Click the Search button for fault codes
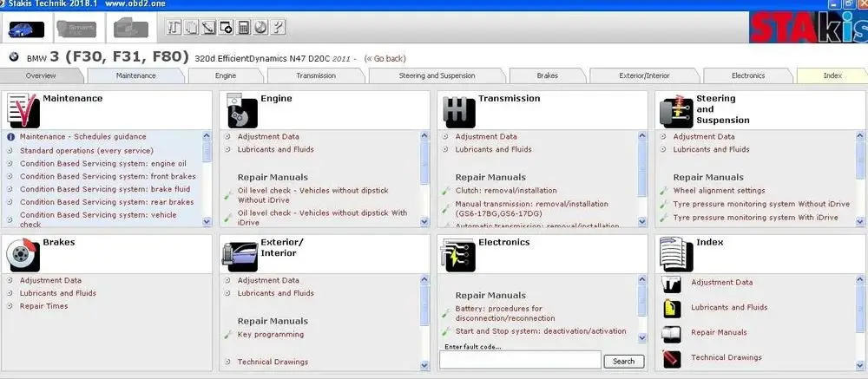Screen dimensions: 868x379 click(x=623, y=362)
